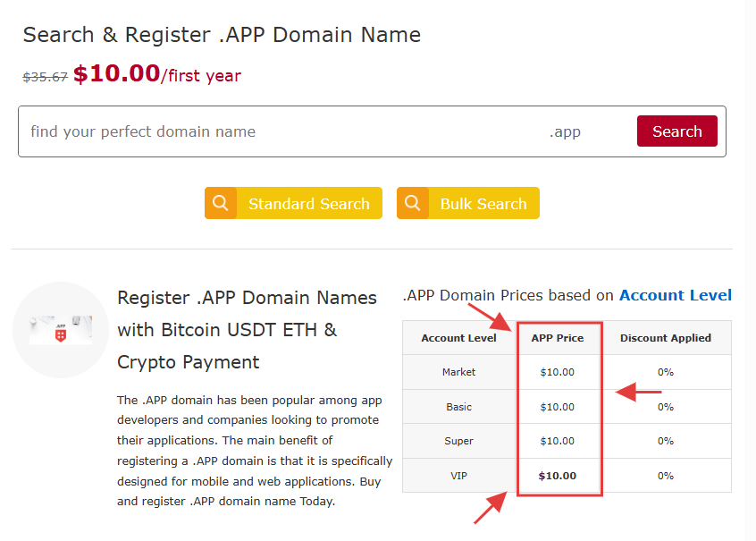Viewport: 756px width, 541px height.
Task: Click the circular .APP crypto payment logo
Action: click(x=60, y=330)
